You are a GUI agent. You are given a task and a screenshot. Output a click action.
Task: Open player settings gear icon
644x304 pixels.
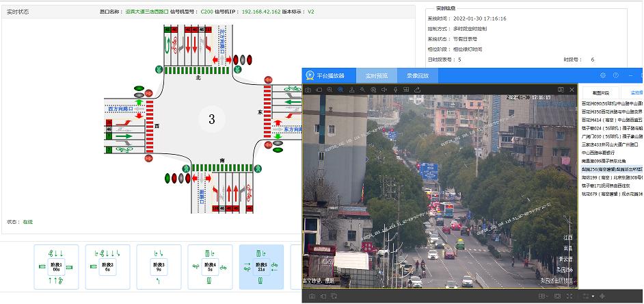click(602, 75)
